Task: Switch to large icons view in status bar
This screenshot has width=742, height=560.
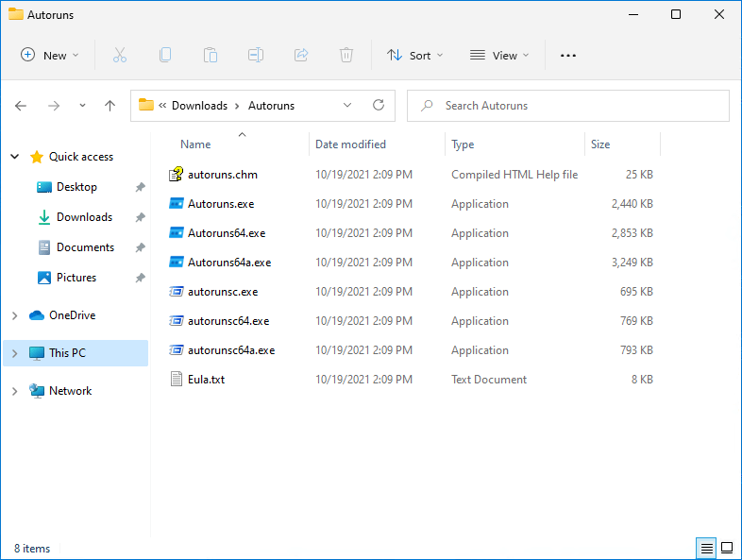Action: [727, 548]
